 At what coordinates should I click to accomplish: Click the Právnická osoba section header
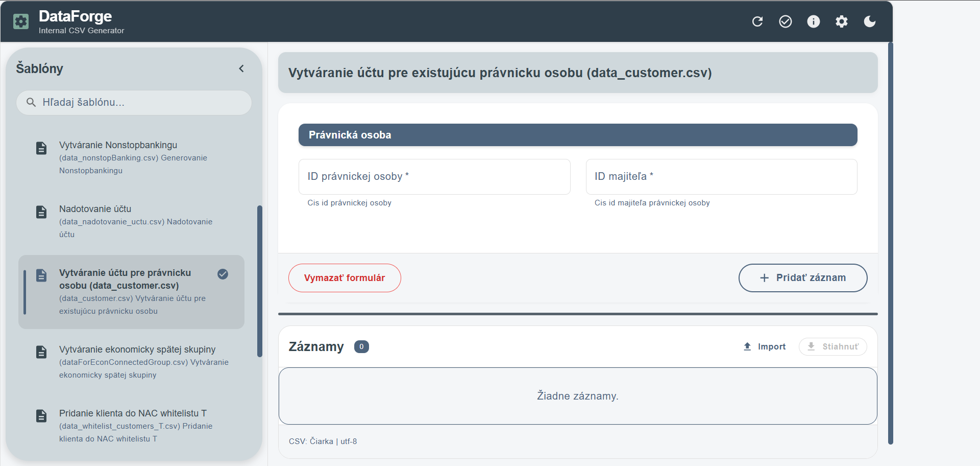[x=578, y=135]
